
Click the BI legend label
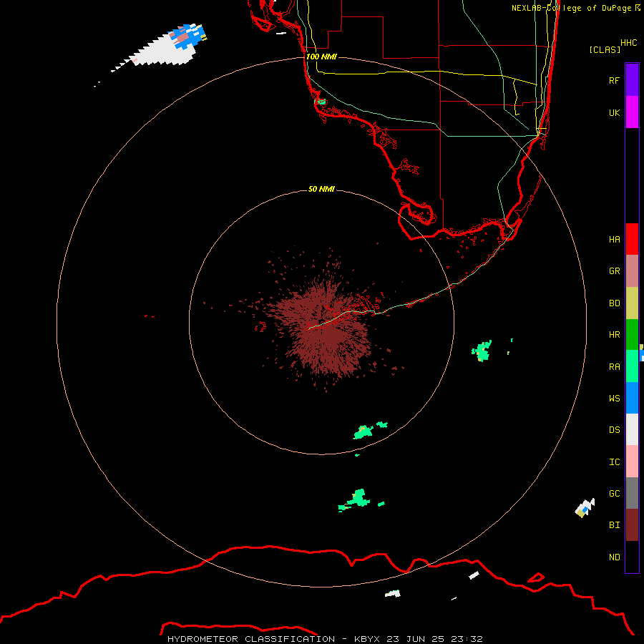[614, 525]
